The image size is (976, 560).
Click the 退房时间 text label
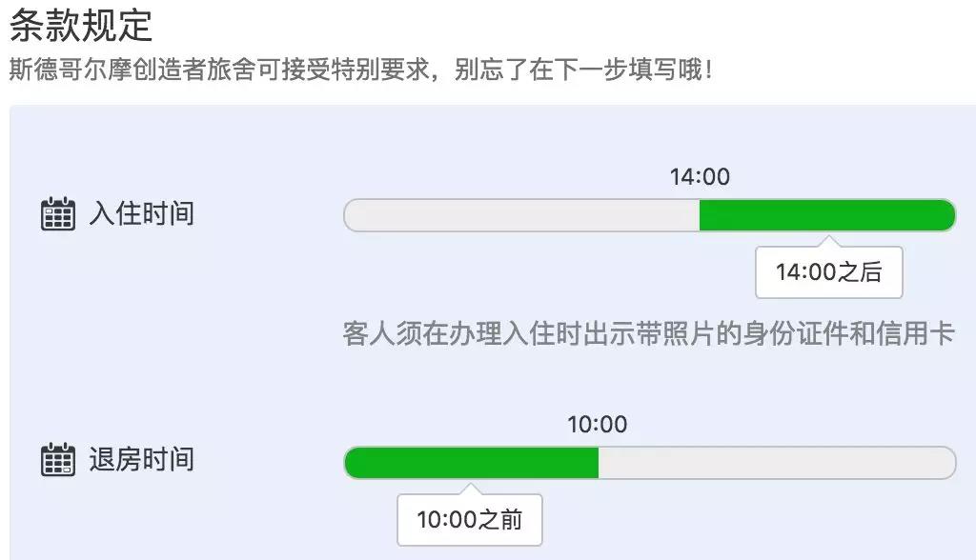point(145,460)
